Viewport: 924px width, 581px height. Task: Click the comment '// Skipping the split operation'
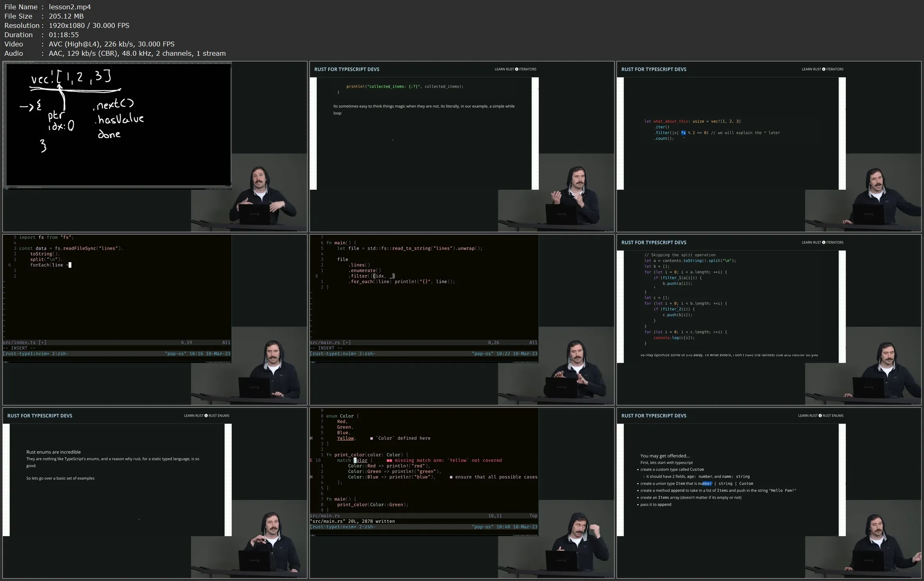680,255
